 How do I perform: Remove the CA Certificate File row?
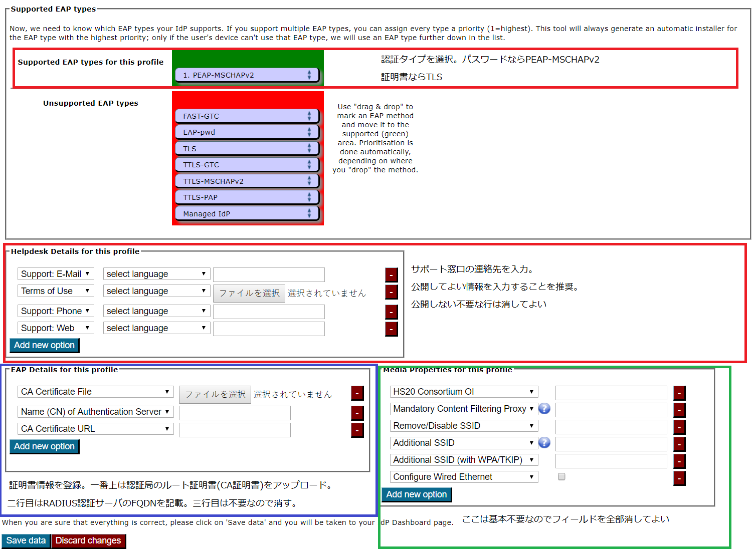point(357,393)
